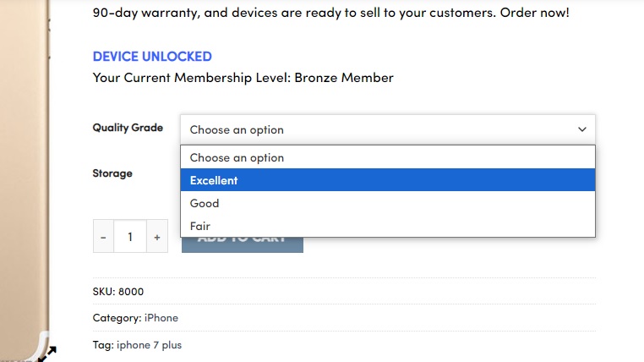The height and width of the screenshot is (362, 644).
Task: Click the Storage label
Action: 112,173
